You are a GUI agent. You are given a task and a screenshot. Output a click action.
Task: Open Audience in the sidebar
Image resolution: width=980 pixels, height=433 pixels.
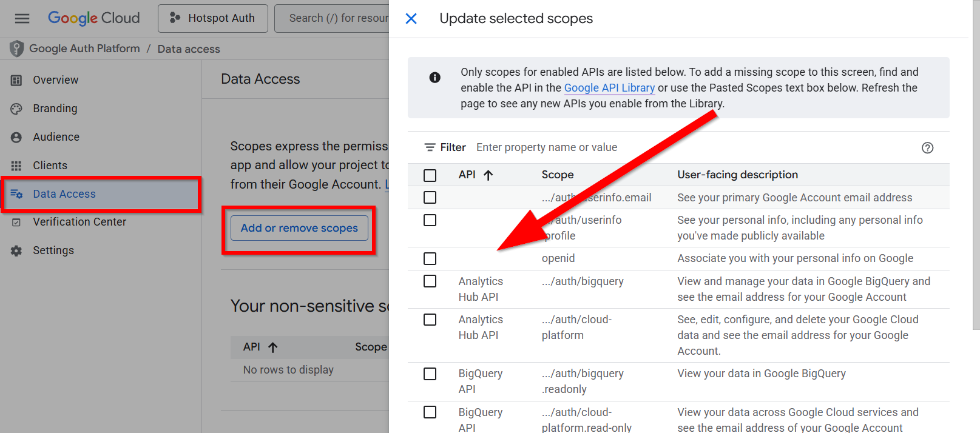tap(56, 137)
